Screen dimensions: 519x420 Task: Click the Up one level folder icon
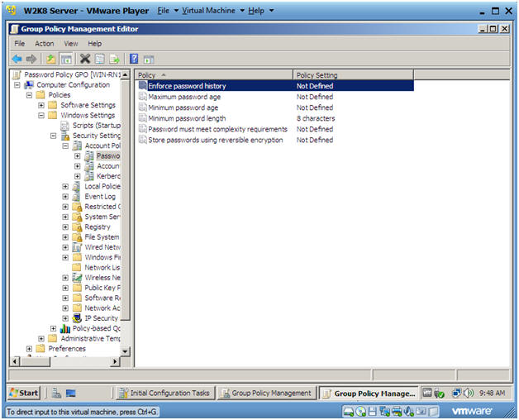tap(50, 60)
